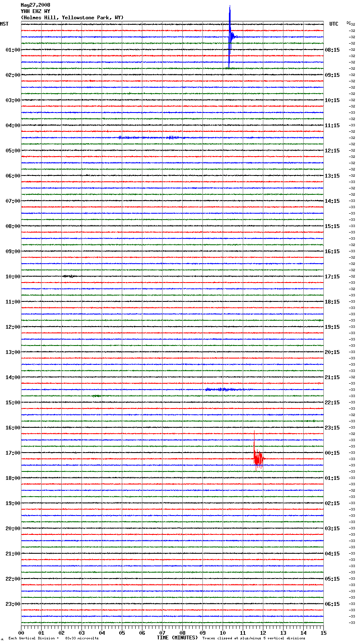Click the 21:15 UTC time label
Viewport: 357px width, 644px height.
(332, 377)
